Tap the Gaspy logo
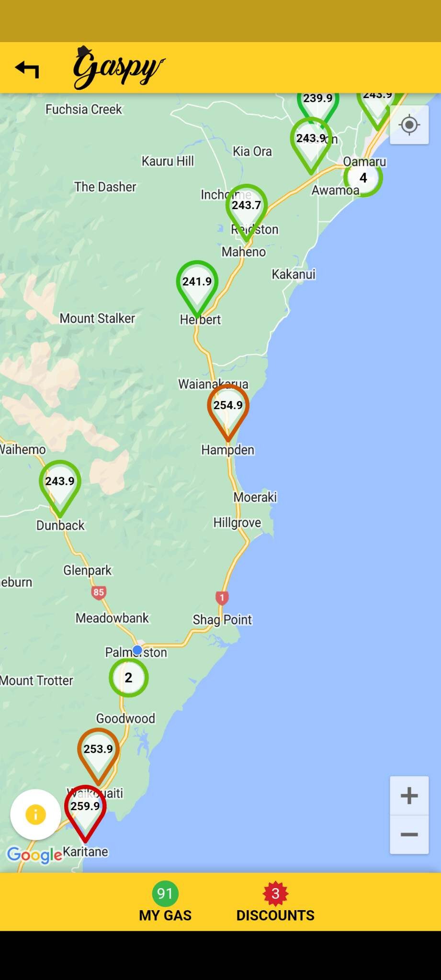The height and width of the screenshot is (980, 441). coord(118,68)
